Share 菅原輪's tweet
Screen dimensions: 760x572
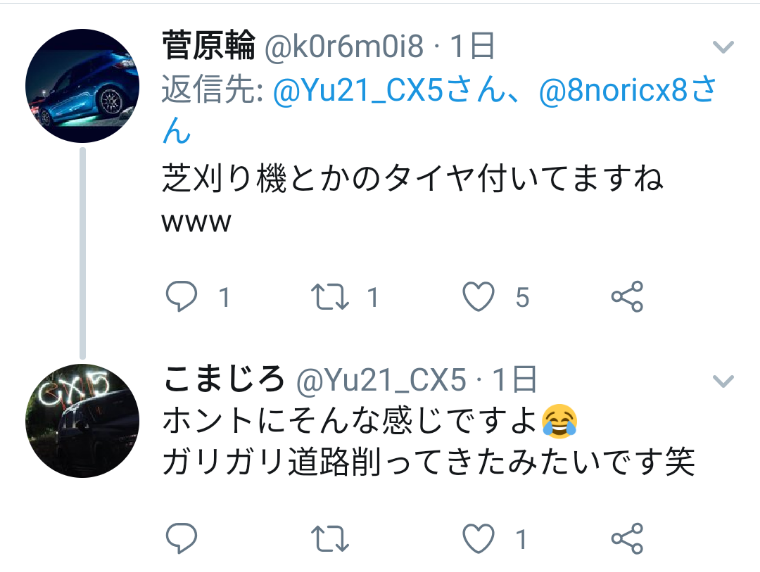tap(627, 296)
